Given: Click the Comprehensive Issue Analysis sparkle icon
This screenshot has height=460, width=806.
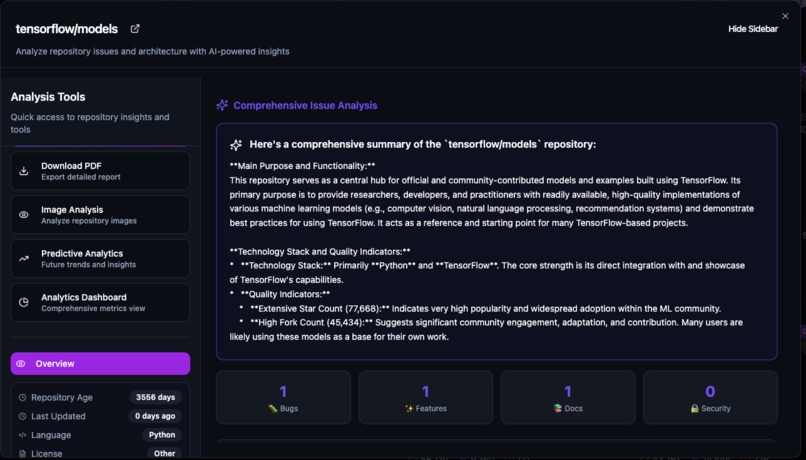Looking at the screenshot, I should 222,105.
